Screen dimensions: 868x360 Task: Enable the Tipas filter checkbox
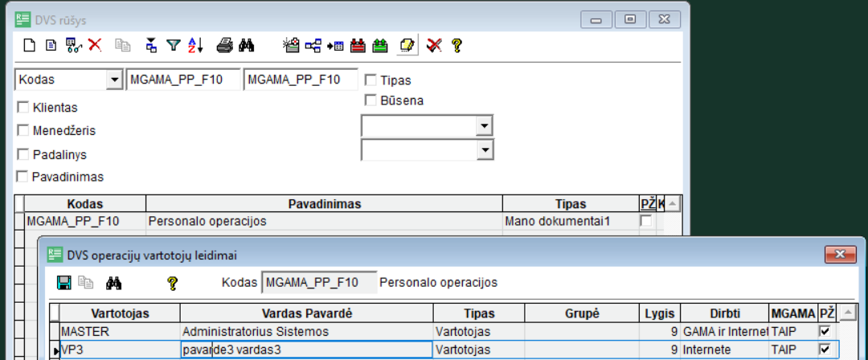tap(371, 80)
